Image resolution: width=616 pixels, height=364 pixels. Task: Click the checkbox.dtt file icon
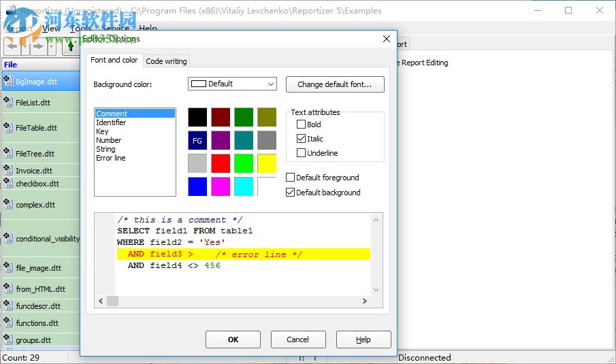pos(8,183)
